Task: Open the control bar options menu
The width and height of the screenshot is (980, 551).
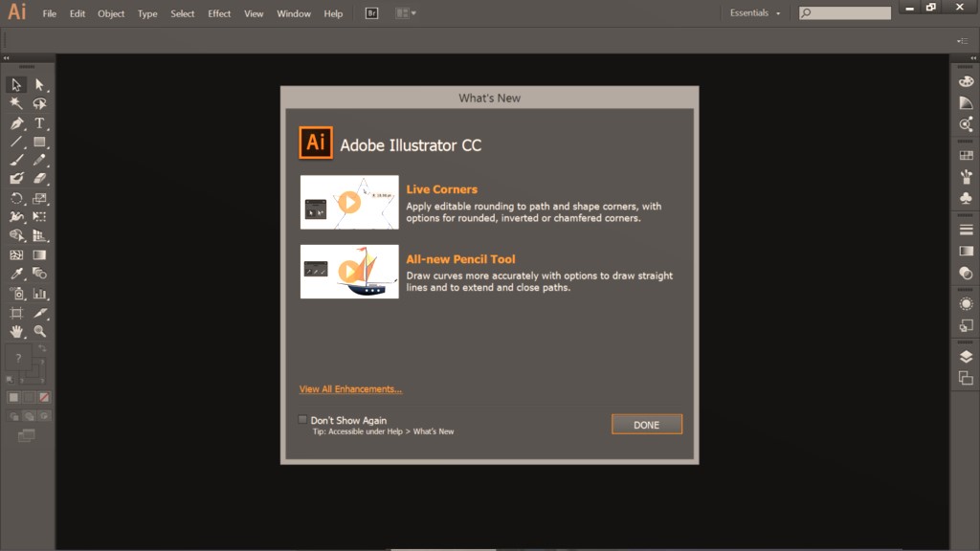Action: coord(963,41)
